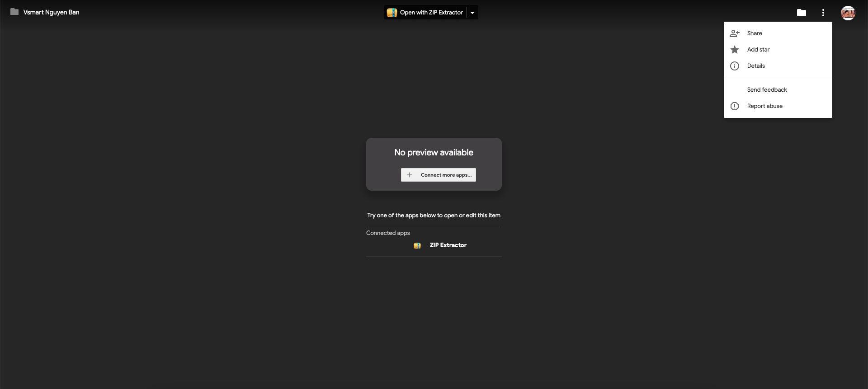This screenshot has width=868, height=389.
Task: Click the exclamation icon beside Report abuse
Action: pyautogui.click(x=735, y=106)
